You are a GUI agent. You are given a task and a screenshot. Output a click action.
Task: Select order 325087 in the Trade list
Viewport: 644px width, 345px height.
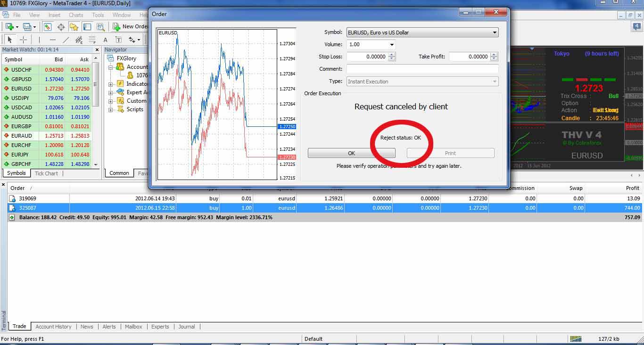pyautogui.click(x=325, y=208)
